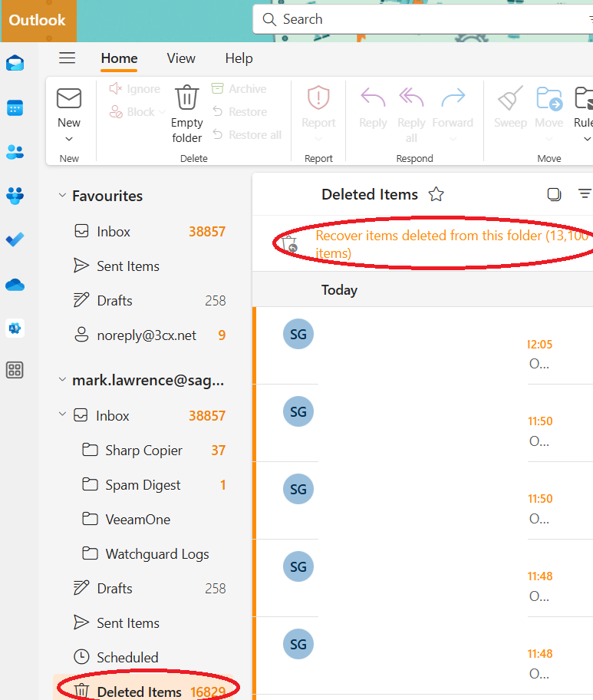Click the Empty folder trash icon
The height and width of the screenshot is (700, 593).
click(186, 97)
